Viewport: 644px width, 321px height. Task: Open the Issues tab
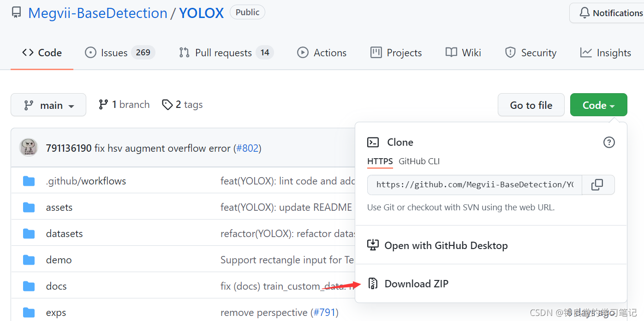click(120, 53)
